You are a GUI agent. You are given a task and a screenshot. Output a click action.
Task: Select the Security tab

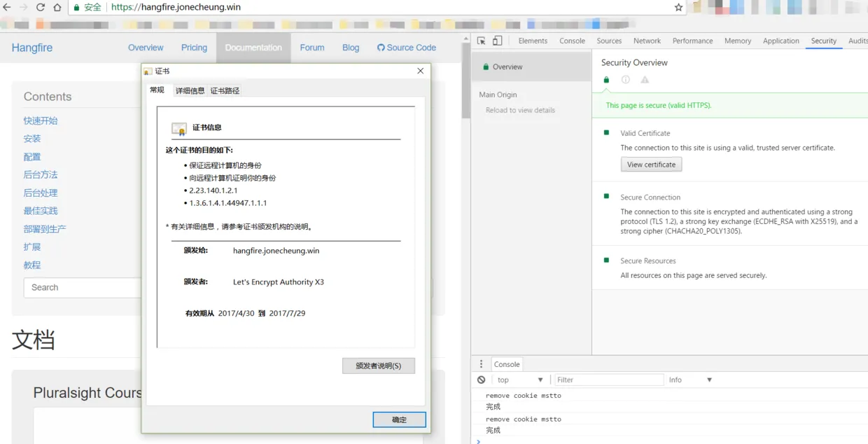824,41
